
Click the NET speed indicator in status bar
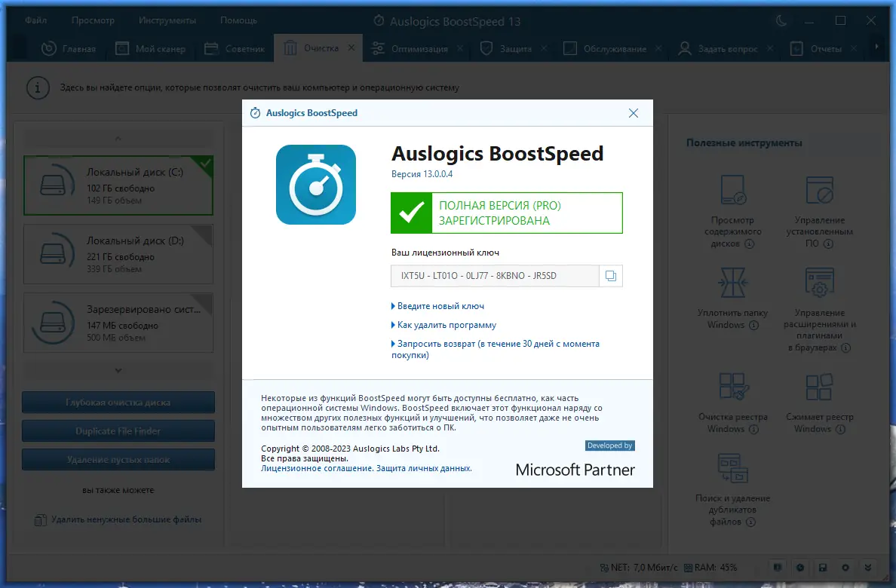click(638, 568)
